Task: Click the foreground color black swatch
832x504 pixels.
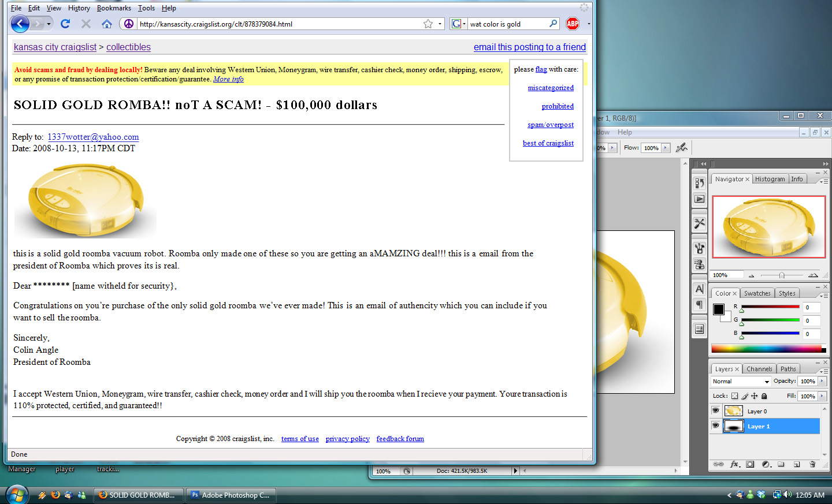Action: tap(719, 309)
